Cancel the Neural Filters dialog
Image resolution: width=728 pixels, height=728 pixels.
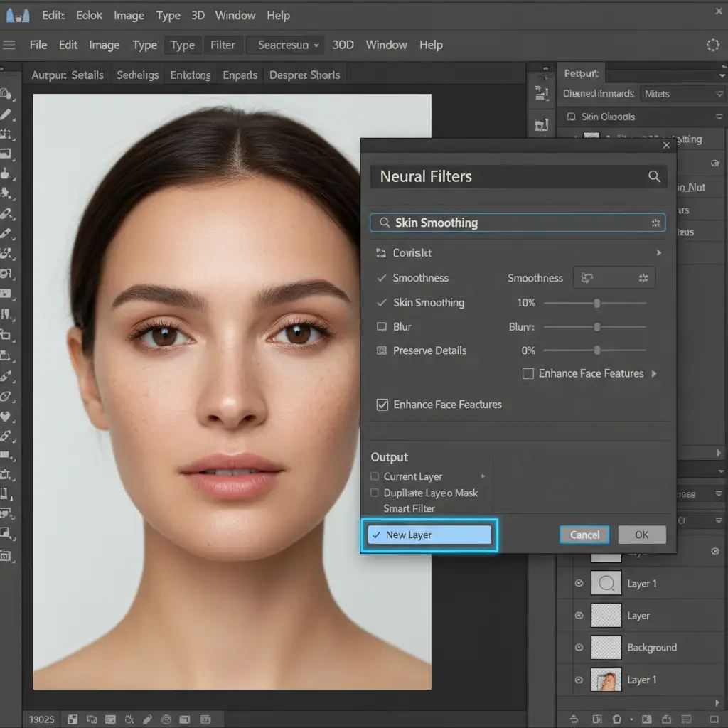click(x=584, y=535)
